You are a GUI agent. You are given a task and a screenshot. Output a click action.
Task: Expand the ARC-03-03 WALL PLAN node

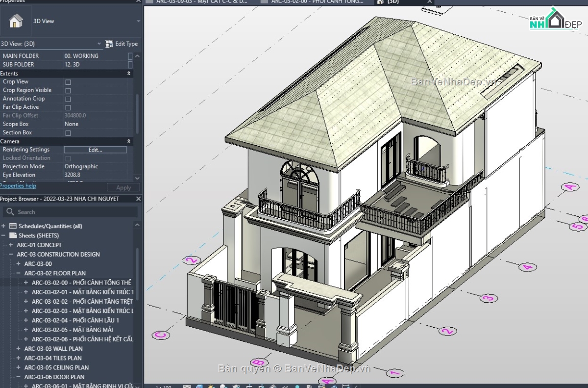[19, 349]
